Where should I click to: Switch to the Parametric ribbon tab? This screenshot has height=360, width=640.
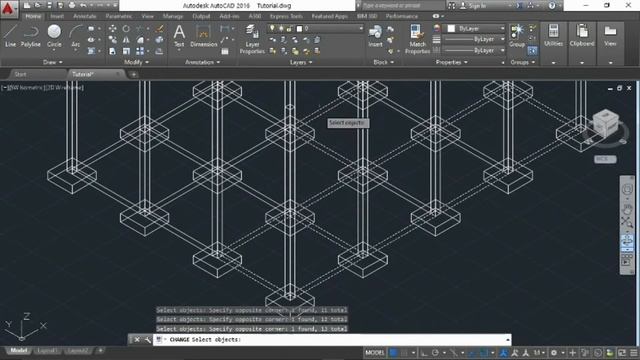[118, 16]
